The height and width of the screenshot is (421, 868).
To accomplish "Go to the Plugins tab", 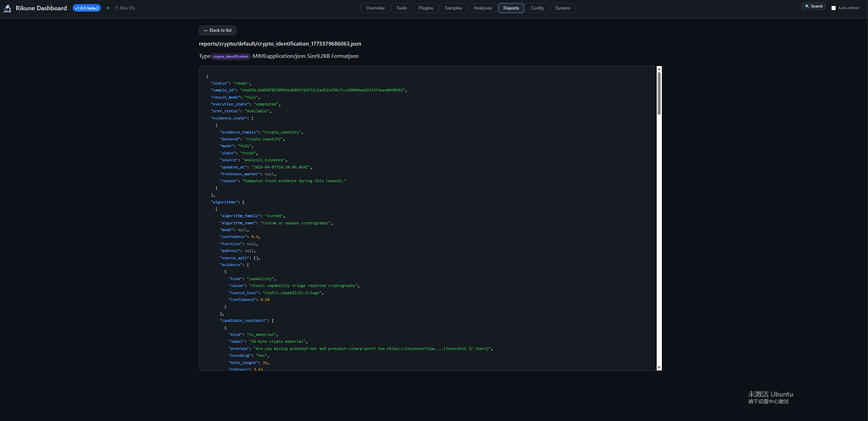I will [x=426, y=8].
